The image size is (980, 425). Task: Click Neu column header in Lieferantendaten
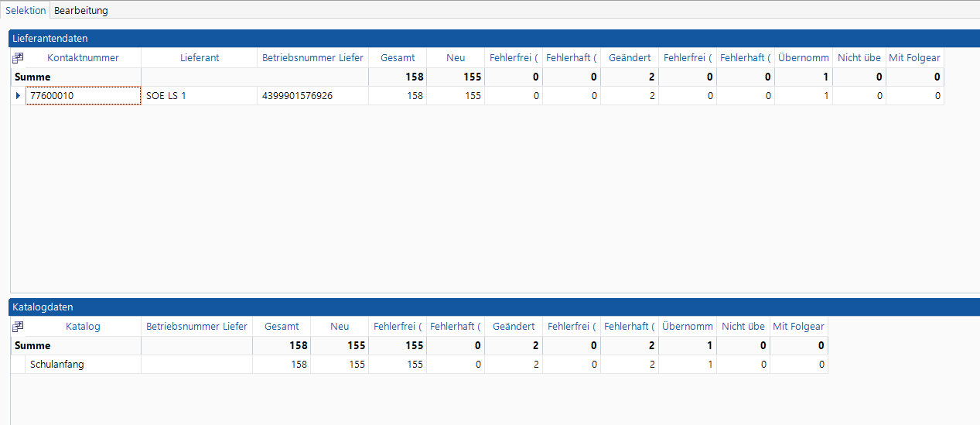(x=456, y=58)
